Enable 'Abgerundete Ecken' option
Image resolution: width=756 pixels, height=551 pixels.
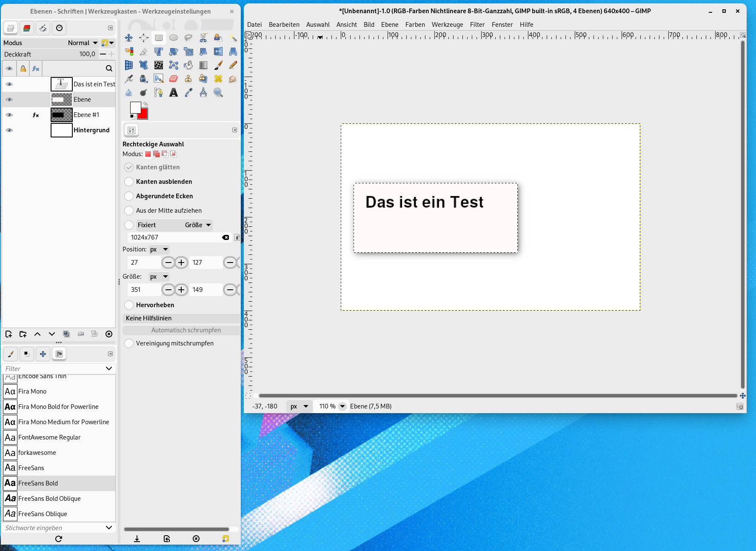pyautogui.click(x=129, y=196)
